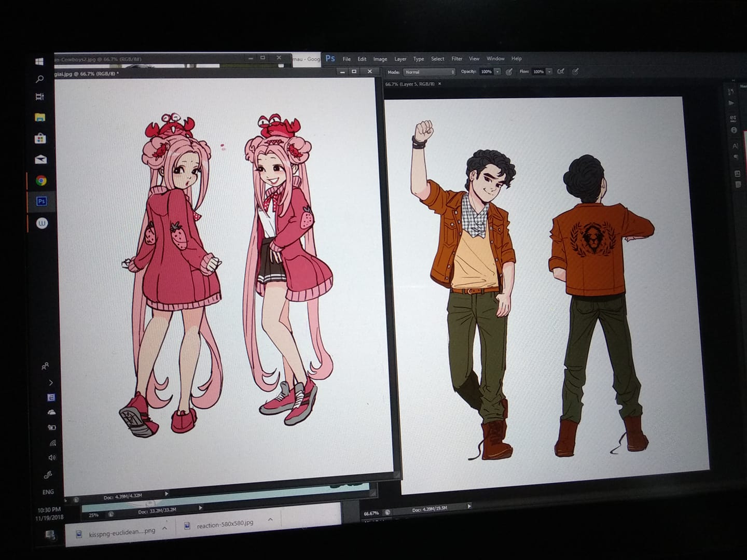Click the status icon beside the 25% zoom
The height and width of the screenshot is (560, 747).
point(110,514)
